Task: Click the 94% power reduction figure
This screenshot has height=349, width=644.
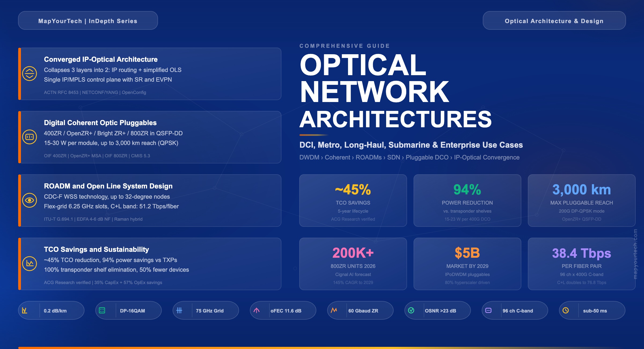Action: click(x=467, y=190)
